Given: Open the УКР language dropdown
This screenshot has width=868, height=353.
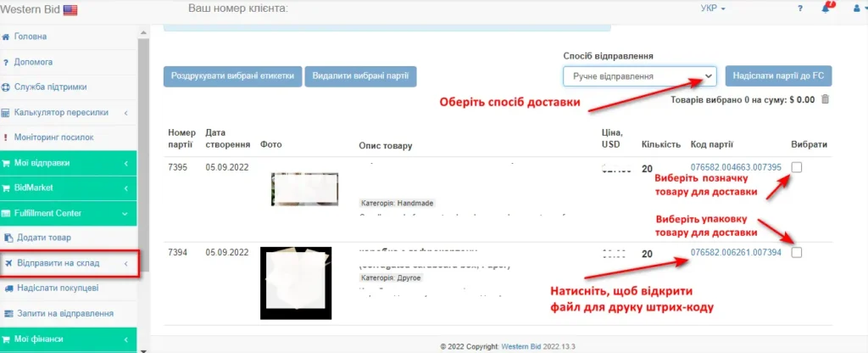Looking at the screenshot, I should (x=713, y=8).
